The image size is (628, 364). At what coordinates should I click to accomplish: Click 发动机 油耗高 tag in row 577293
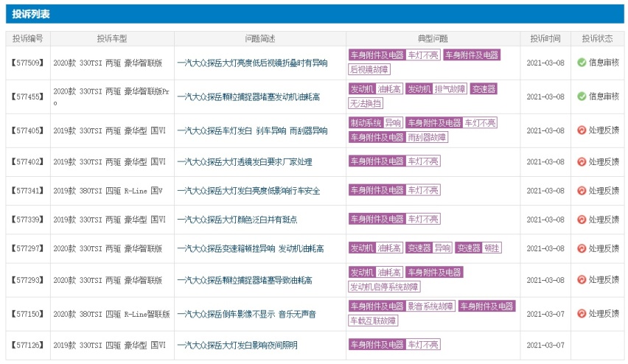[376, 273]
